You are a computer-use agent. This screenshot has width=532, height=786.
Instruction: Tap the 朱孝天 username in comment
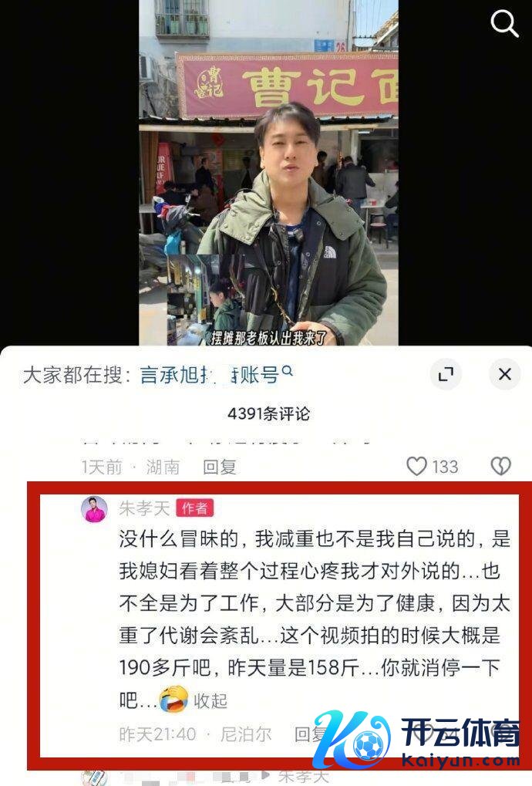click(x=144, y=508)
